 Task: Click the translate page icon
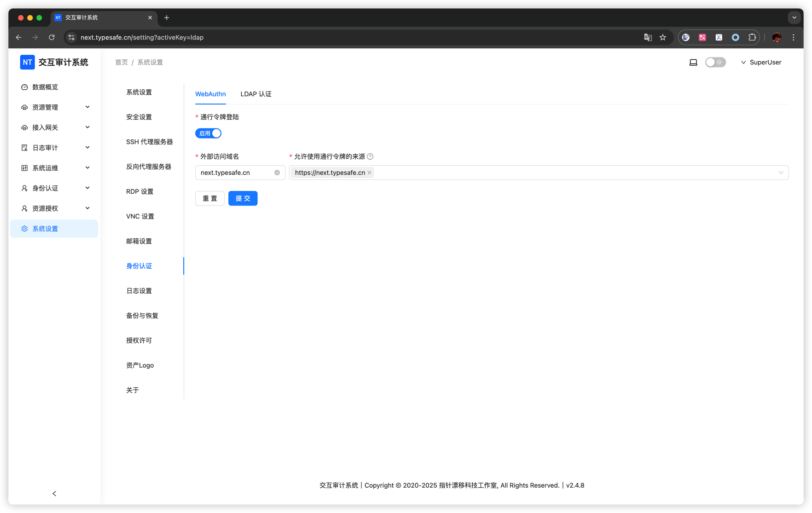[x=648, y=37]
